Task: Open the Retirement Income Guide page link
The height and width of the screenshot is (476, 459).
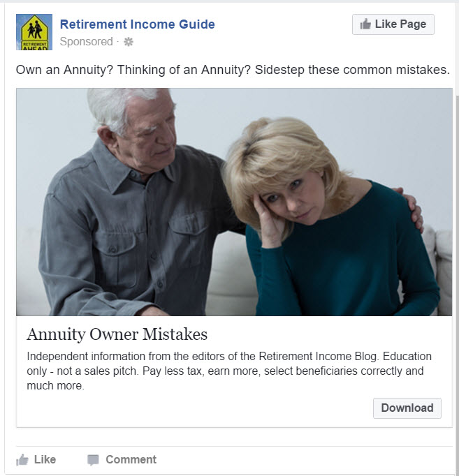Action: [x=138, y=24]
